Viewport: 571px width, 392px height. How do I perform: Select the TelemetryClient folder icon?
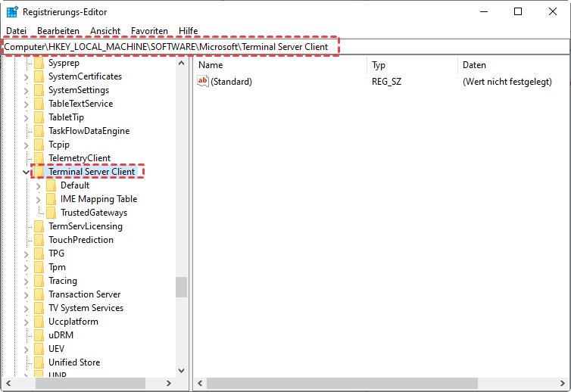tap(39, 158)
